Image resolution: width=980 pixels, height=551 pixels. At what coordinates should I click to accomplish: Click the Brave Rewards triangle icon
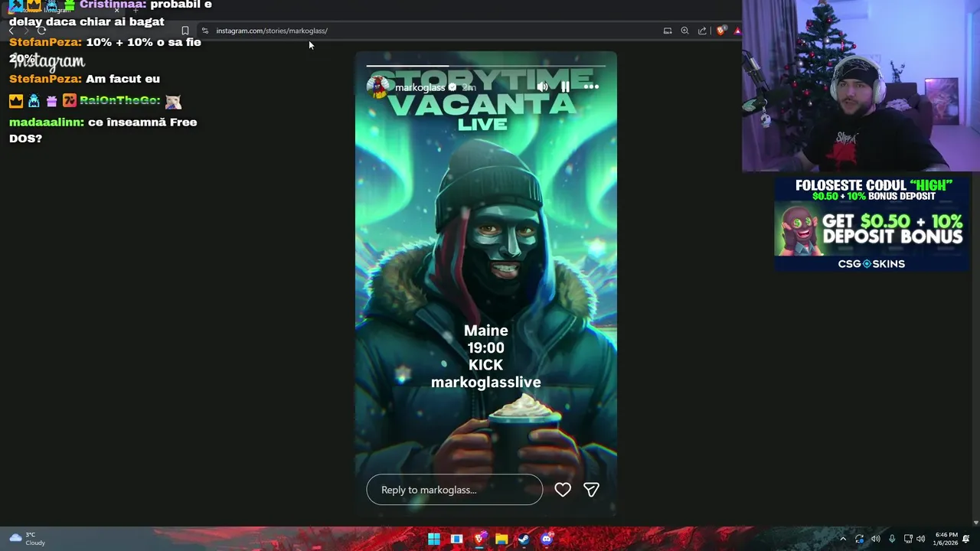(737, 31)
